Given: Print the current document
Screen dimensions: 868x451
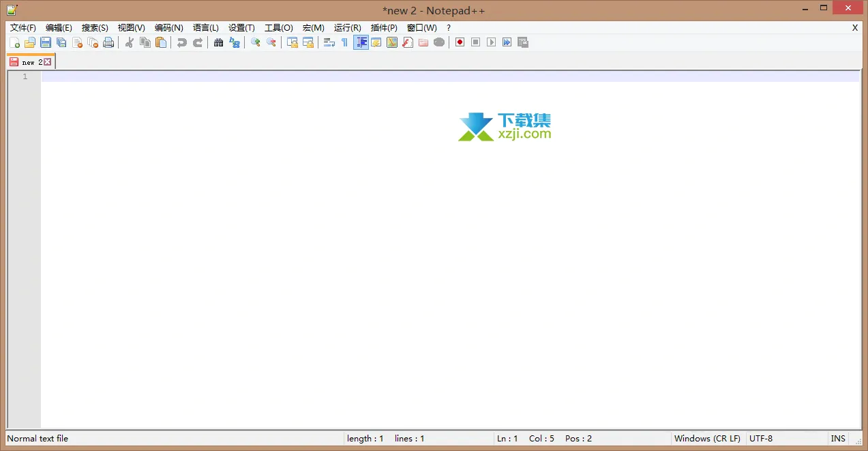Looking at the screenshot, I should coord(108,42).
